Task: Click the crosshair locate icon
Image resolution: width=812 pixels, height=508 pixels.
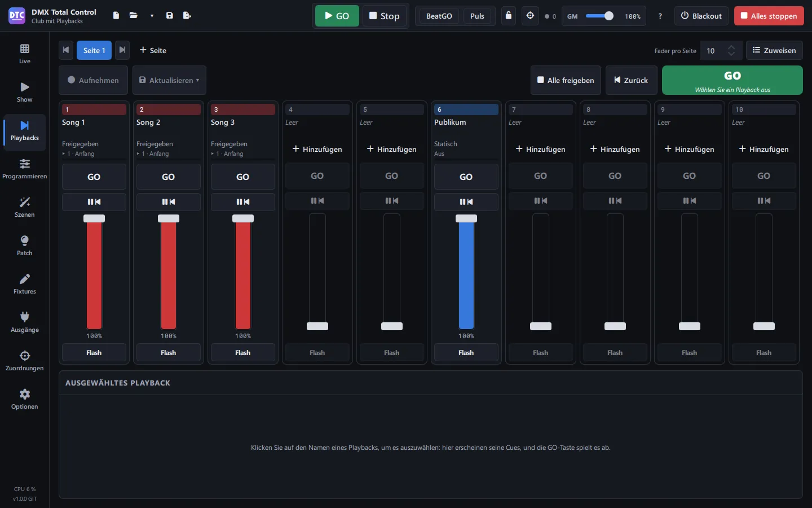Action: tap(530, 16)
